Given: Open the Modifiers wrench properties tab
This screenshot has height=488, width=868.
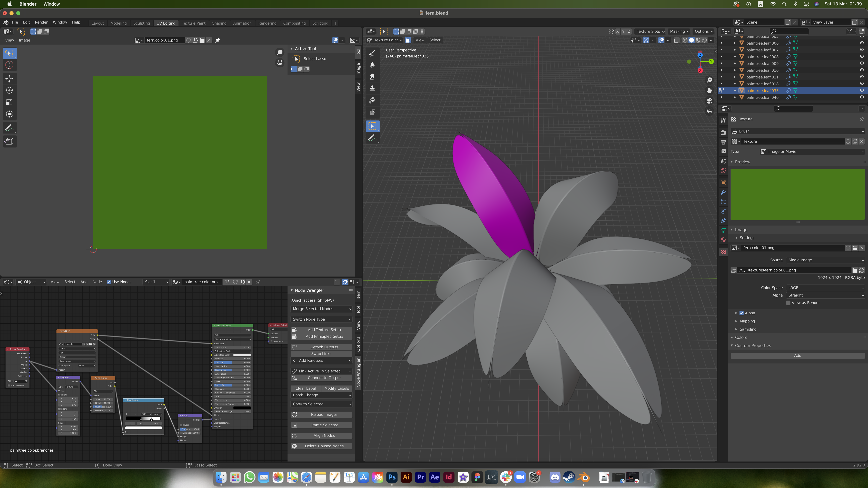Looking at the screenshot, I should (723, 192).
